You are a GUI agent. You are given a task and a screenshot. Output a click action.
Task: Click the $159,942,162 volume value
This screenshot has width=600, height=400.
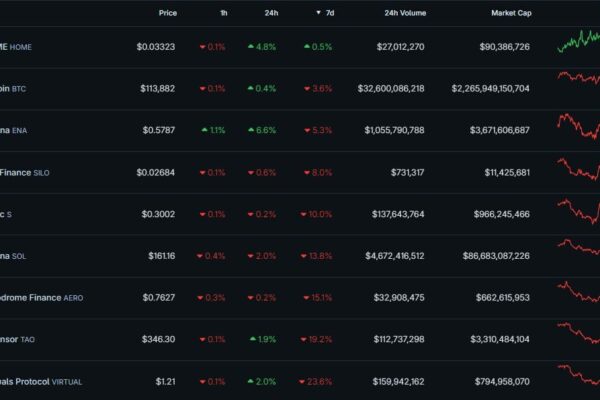point(398,382)
